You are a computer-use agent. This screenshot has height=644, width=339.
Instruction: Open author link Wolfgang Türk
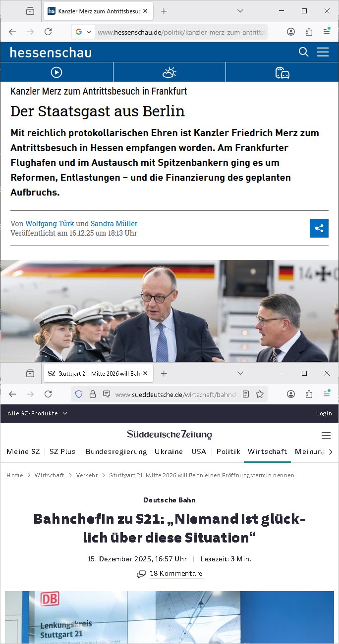point(50,224)
